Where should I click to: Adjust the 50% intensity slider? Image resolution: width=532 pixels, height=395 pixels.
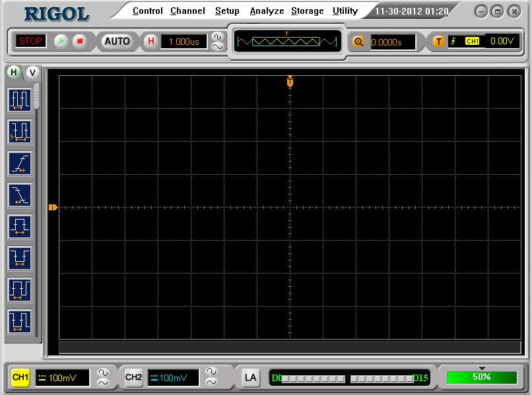[x=482, y=377]
